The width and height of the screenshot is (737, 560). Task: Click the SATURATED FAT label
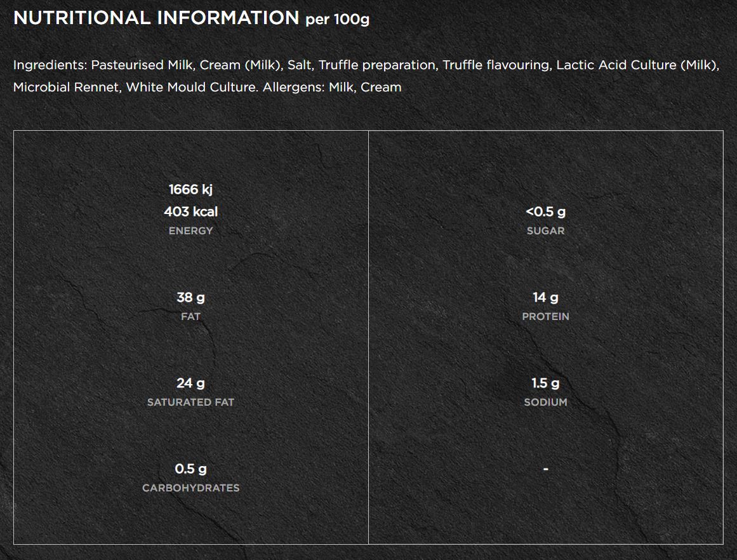coord(190,402)
